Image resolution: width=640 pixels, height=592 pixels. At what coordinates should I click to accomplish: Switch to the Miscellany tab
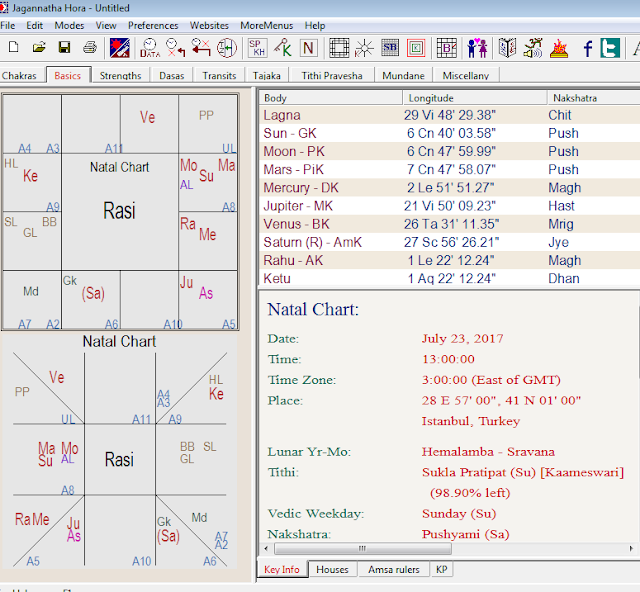tap(466, 76)
